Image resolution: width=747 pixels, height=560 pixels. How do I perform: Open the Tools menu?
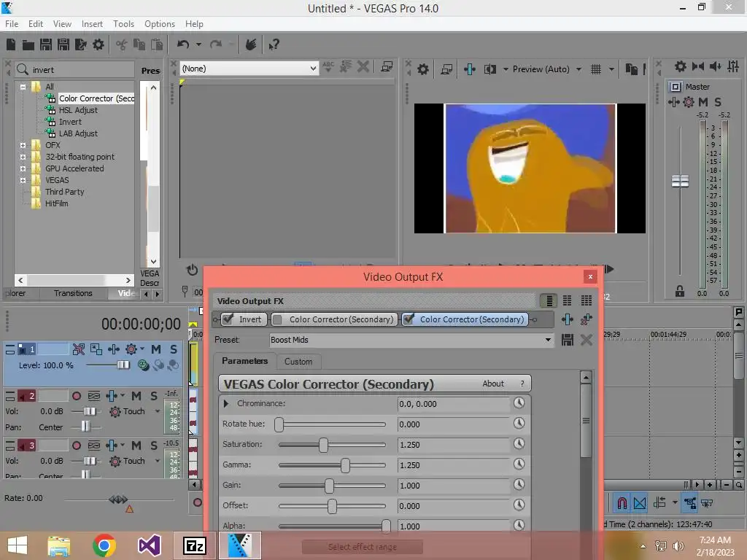(123, 24)
